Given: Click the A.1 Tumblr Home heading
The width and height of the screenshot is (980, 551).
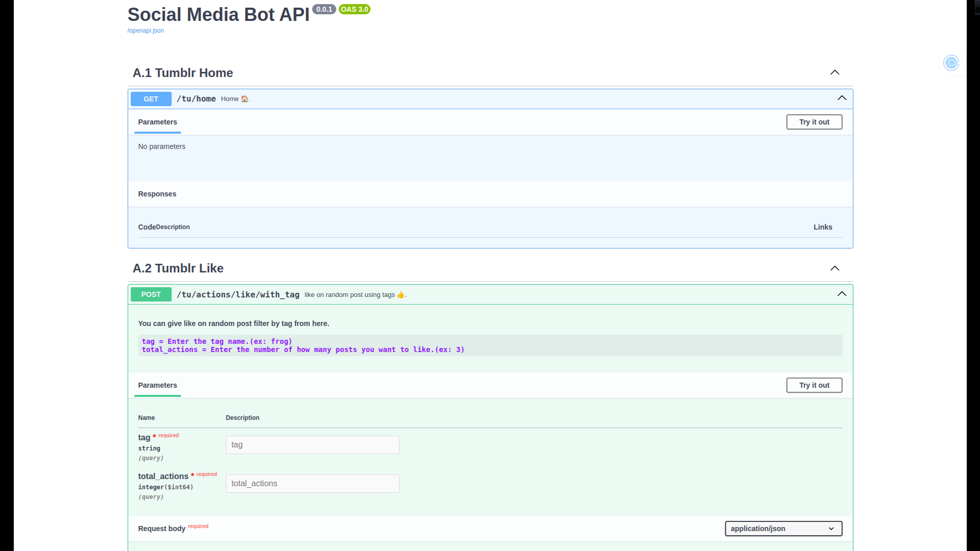Looking at the screenshot, I should (183, 73).
